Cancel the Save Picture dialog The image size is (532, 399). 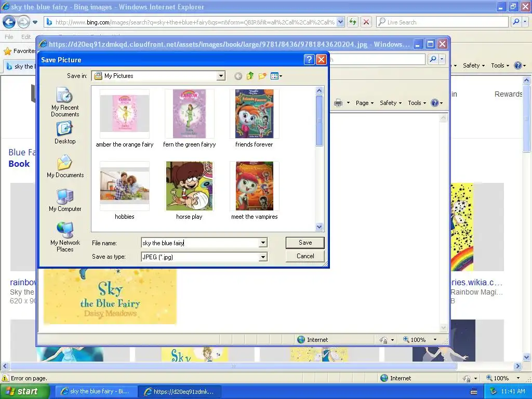(x=305, y=256)
